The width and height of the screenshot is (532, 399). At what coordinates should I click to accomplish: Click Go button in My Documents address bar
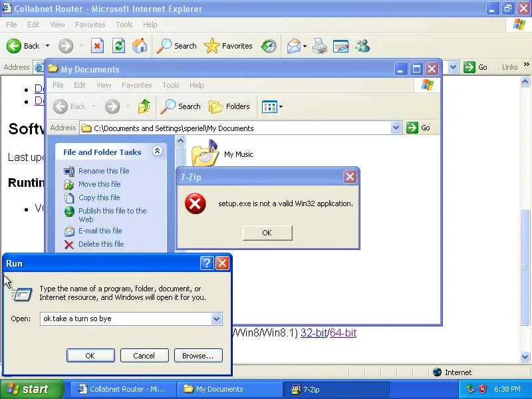pos(419,128)
